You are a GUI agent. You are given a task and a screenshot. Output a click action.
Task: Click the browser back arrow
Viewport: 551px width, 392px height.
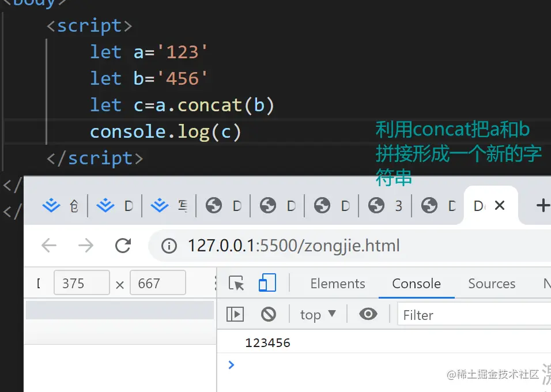coord(49,246)
